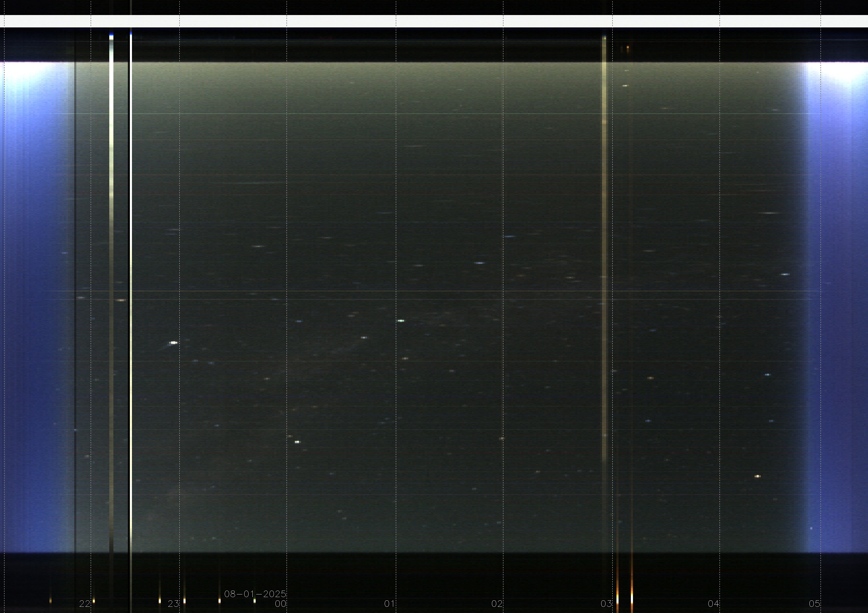Viewport: 868px width, 613px height.
Task: Click the 05 hour label
Action: click(814, 604)
